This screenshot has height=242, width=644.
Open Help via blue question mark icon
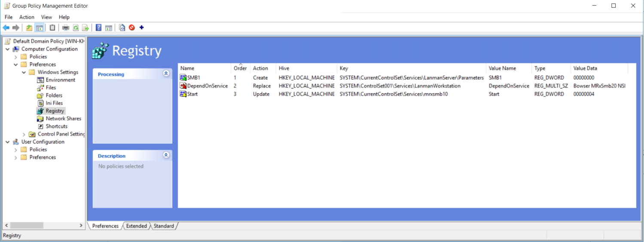[x=99, y=28]
